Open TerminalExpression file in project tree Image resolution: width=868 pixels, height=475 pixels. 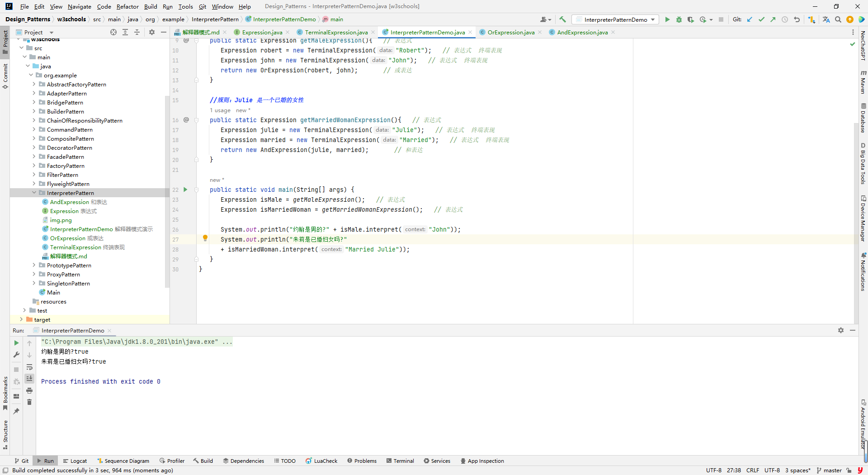(x=75, y=247)
